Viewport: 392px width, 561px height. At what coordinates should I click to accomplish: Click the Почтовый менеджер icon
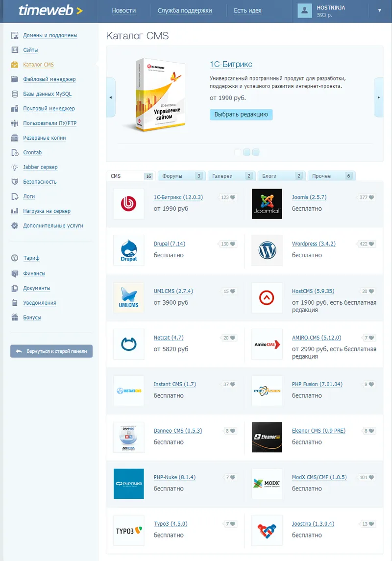click(15, 108)
